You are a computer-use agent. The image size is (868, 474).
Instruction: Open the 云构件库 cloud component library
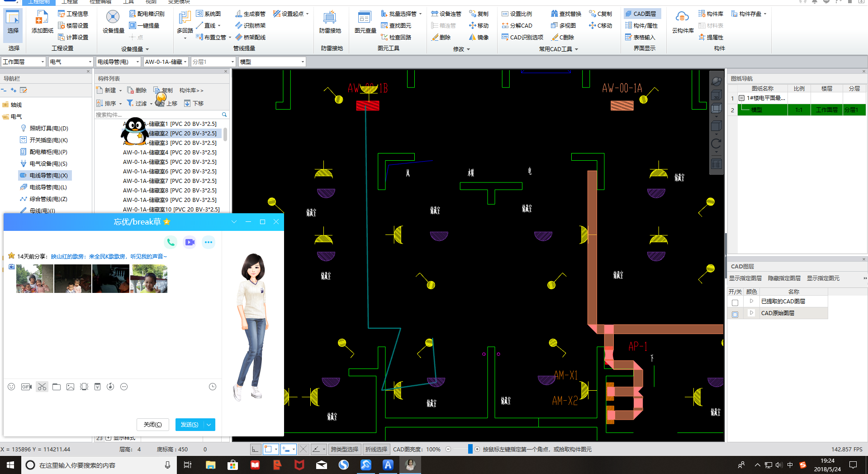click(683, 22)
